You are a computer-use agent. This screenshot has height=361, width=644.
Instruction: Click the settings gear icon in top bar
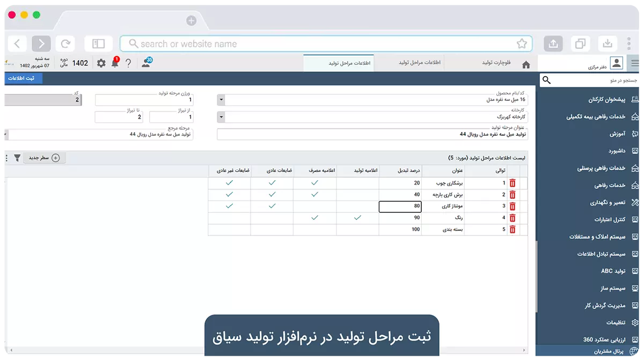pos(101,63)
